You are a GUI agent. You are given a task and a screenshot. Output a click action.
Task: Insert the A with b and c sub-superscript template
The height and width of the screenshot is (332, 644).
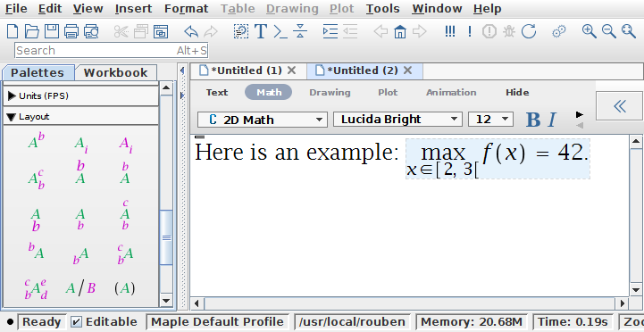(x=36, y=178)
